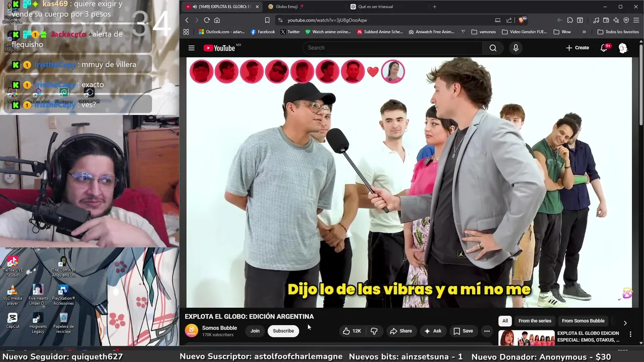Open The Coffin of Andy and Leyley shortcut
The height and width of the screenshot is (362, 644).
pos(63,267)
